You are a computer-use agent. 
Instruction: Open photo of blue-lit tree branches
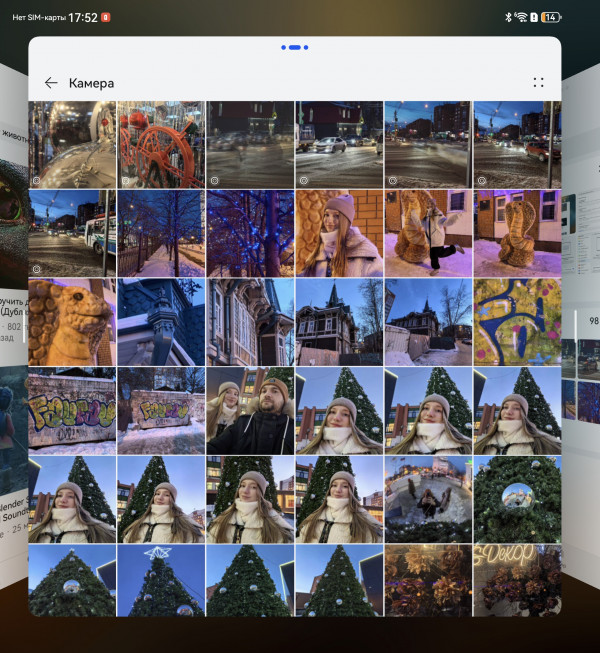click(250, 234)
